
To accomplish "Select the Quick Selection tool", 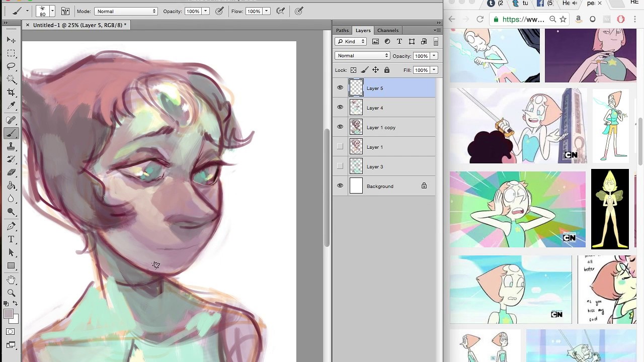I will coord(11,79).
